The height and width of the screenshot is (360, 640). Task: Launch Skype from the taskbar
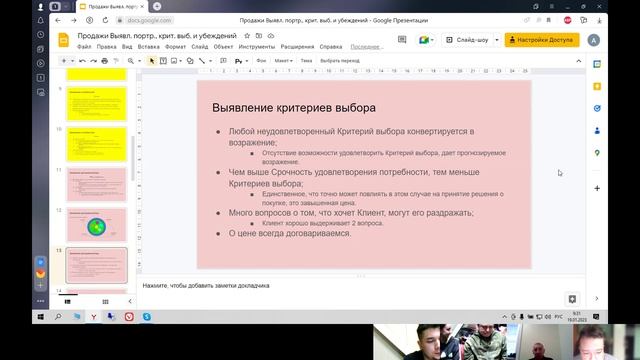tap(147, 317)
